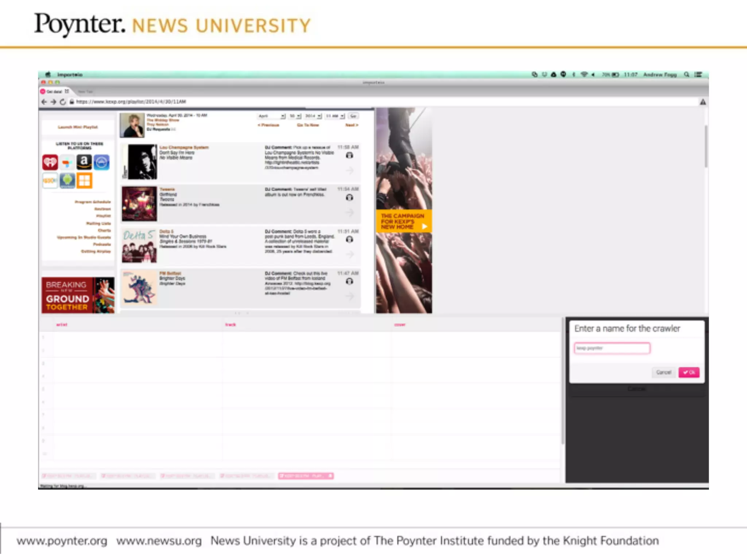
Task: Click headphones icon for the 11:58 AM track
Action: [x=349, y=155]
